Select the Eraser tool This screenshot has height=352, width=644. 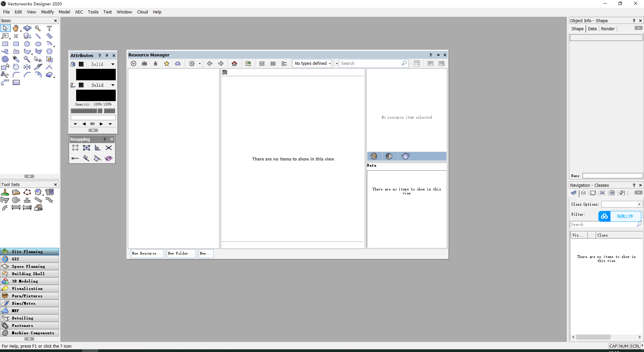[x=49, y=75]
